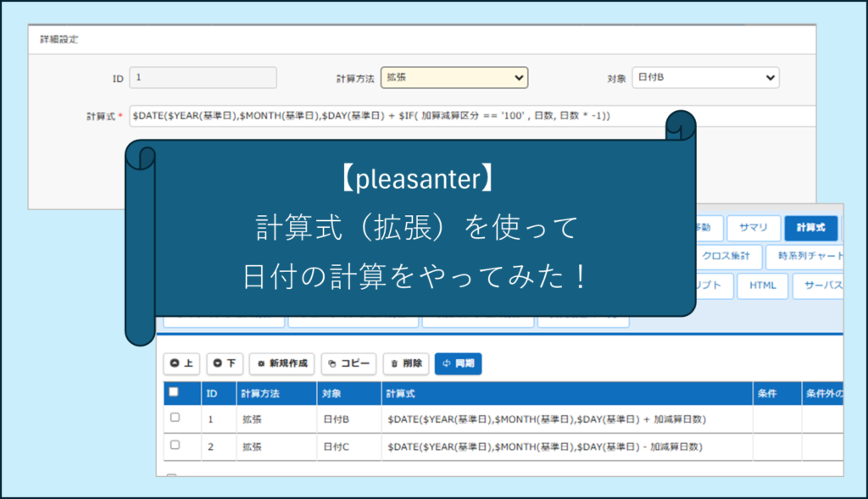Click the down arrow icon on 下 button
This screenshot has height=499, width=868.
tap(216, 363)
